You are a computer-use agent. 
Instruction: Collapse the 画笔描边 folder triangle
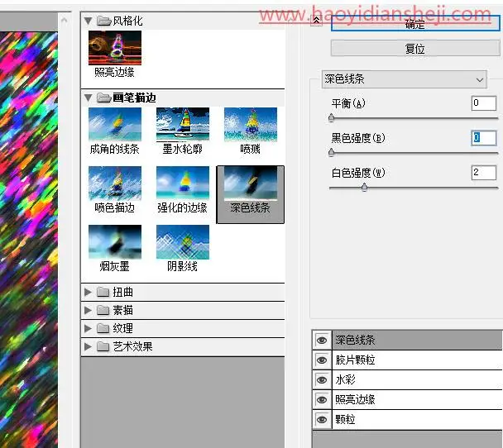click(x=89, y=98)
